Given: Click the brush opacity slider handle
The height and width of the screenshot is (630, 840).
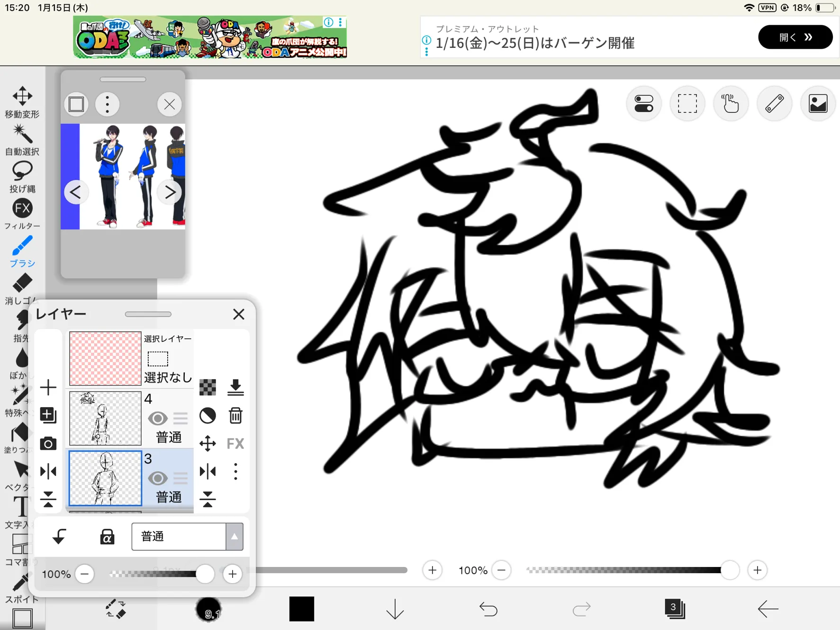Looking at the screenshot, I should [730, 570].
